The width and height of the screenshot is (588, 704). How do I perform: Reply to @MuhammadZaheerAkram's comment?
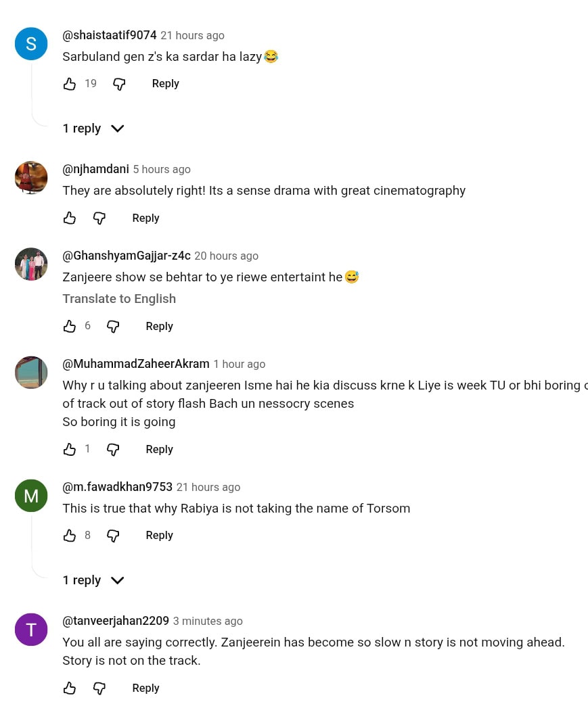coord(159,450)
